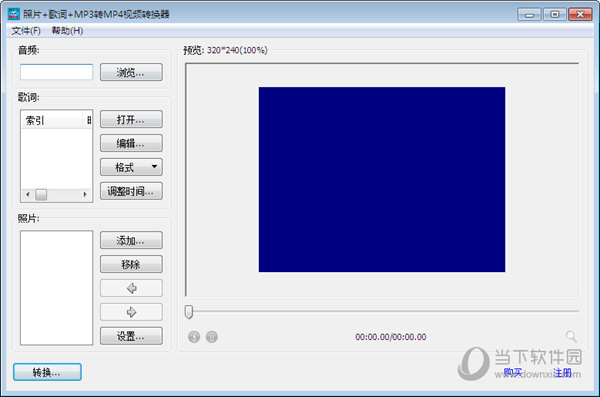
Task: Click the application icon in title bar
Action: pyautogui.click(x=13, y=14)
